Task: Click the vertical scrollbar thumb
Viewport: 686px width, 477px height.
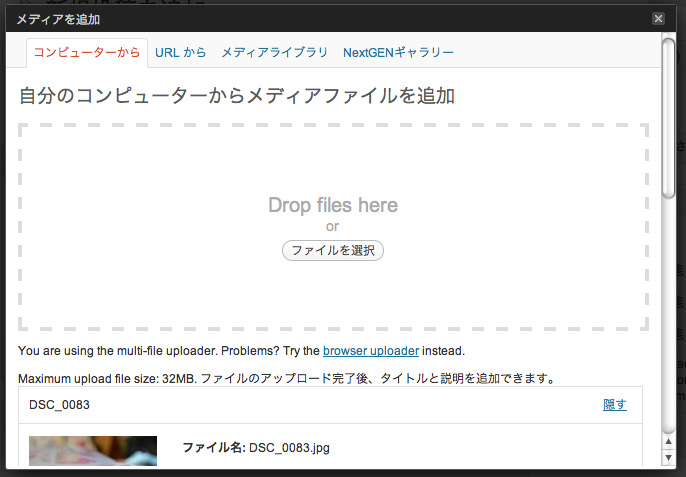Action: click(x=668, y=119)
